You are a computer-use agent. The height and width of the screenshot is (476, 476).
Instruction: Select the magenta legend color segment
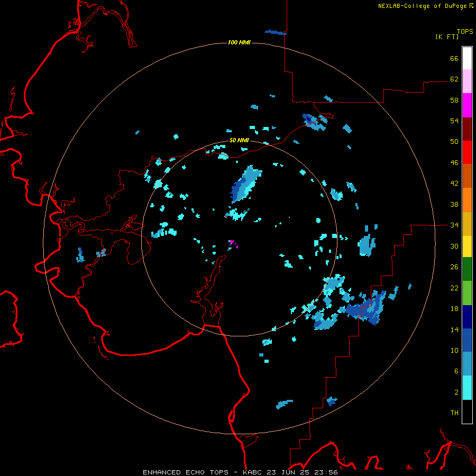tap(467, 105)
